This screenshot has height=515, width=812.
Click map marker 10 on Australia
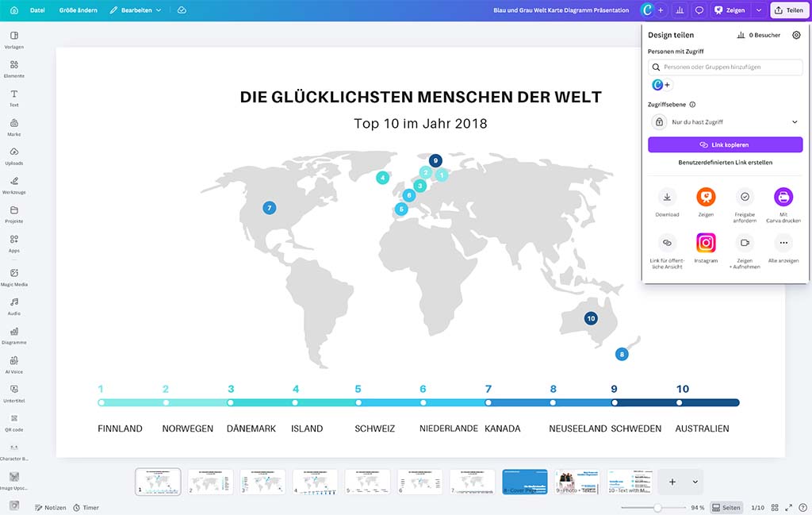click(591, 318)
